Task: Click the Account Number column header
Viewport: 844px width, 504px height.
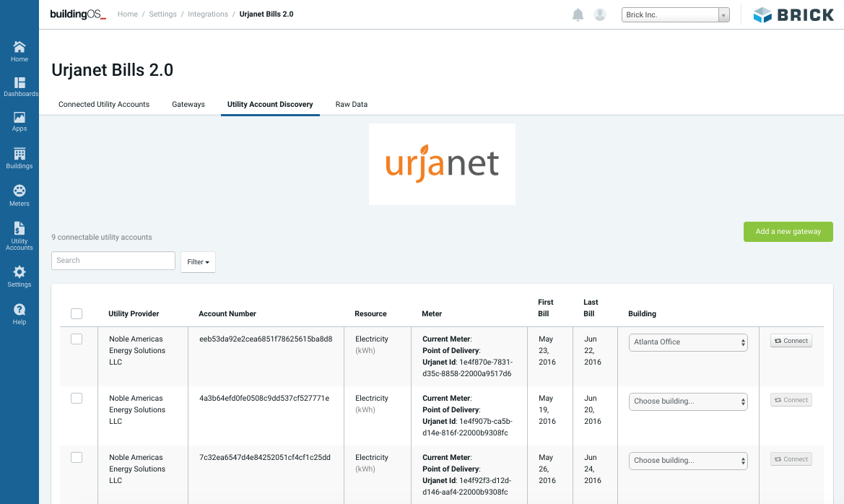Action: (x=227, y=314)
